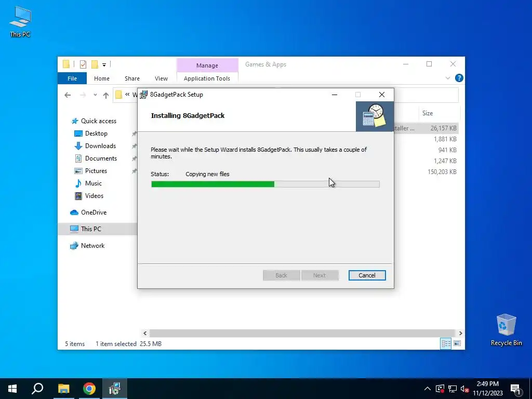This screenshot has width=532, height=399.
Task: Open File Explorer help icon
Action: coord(459,78)
